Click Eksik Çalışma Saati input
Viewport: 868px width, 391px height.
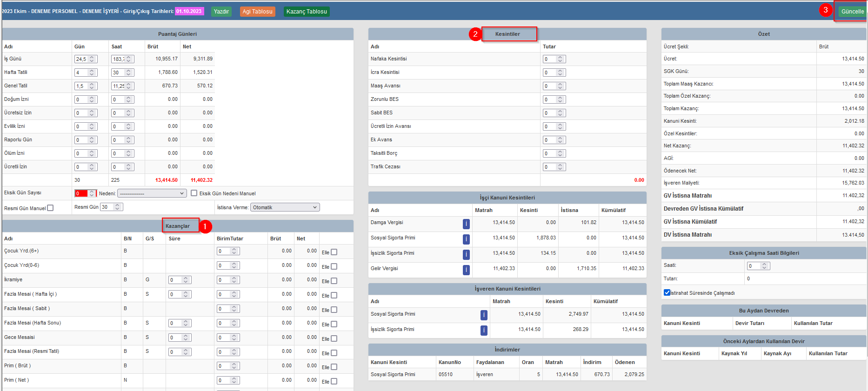[x=759, y=266]
